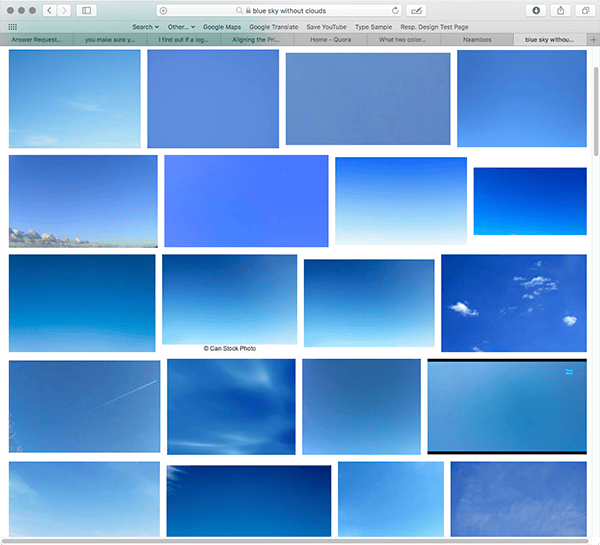Toggle the sidebar button in toolbar

click(x=86, y=10)
